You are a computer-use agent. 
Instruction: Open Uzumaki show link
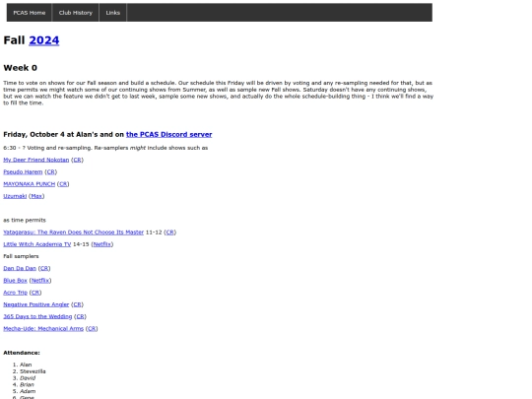point(15,196)
